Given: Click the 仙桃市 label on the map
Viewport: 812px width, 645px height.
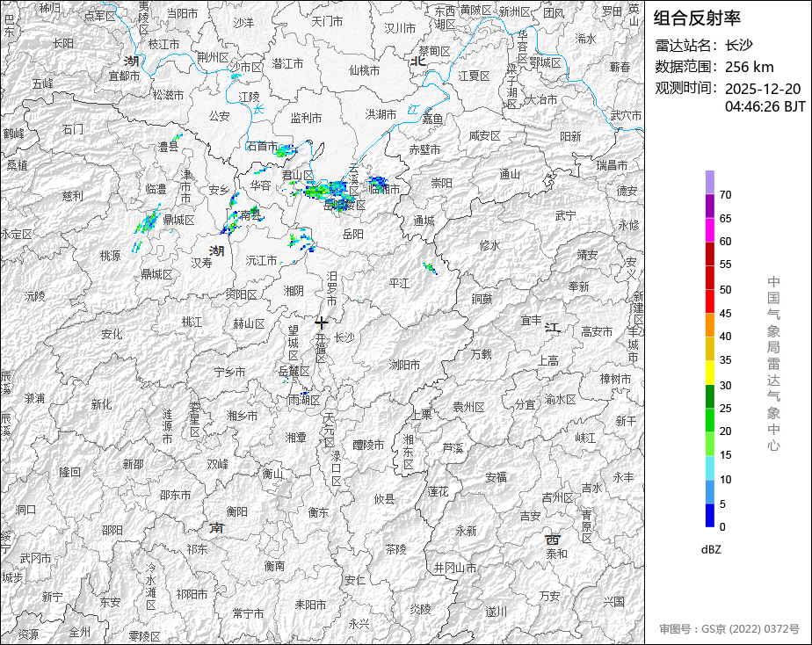Looking at the screenshot, I should coord(364,70).
